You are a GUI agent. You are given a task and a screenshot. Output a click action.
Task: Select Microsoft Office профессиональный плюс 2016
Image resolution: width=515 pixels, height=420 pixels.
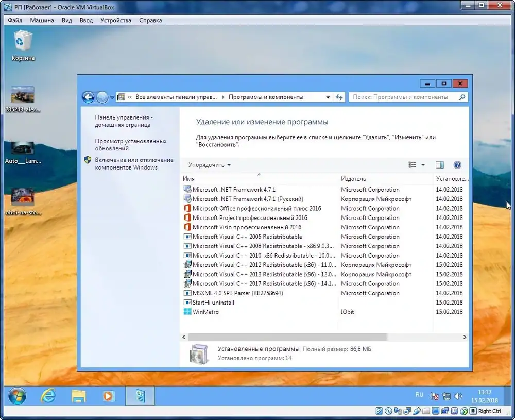pyautogui.click(x=257, y=208)
